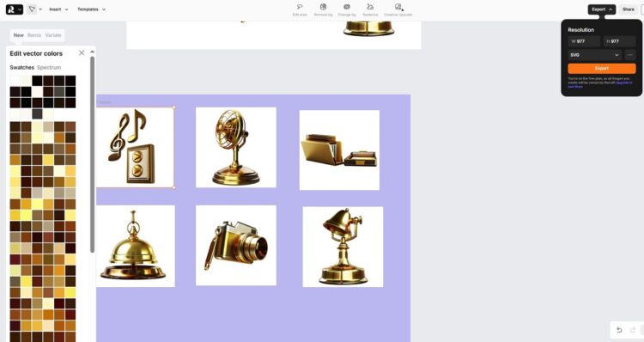Switch to the Remix tab
644x342 pixels.
coord(34,35)
